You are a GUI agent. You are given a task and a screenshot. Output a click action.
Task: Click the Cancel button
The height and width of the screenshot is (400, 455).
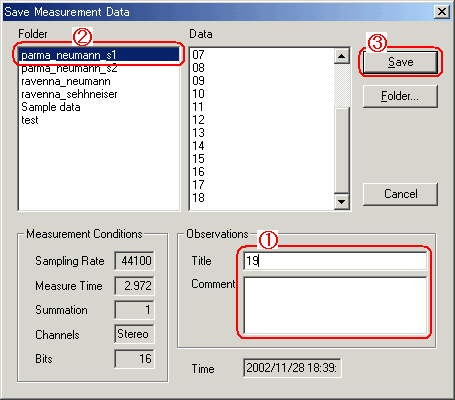(x=400, y=194)
